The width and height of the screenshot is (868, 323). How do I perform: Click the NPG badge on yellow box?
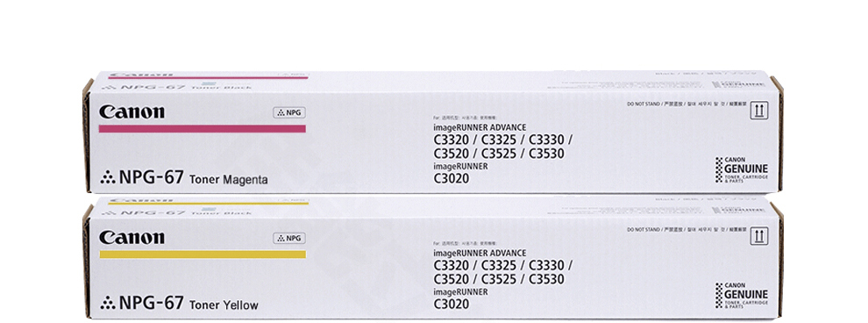[289, 238]
